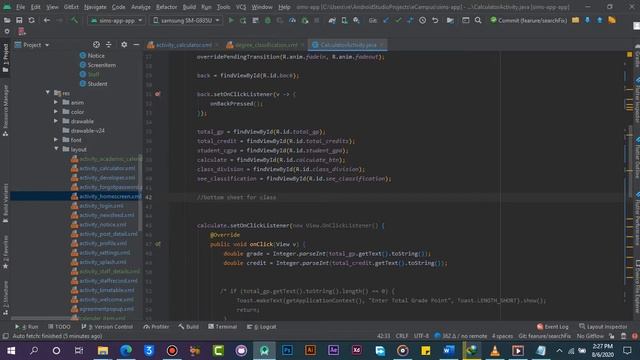The image size is (640, 360).
Task: Toggle breakpoint marker at setOnClickListener line
Action: (158, 94)
